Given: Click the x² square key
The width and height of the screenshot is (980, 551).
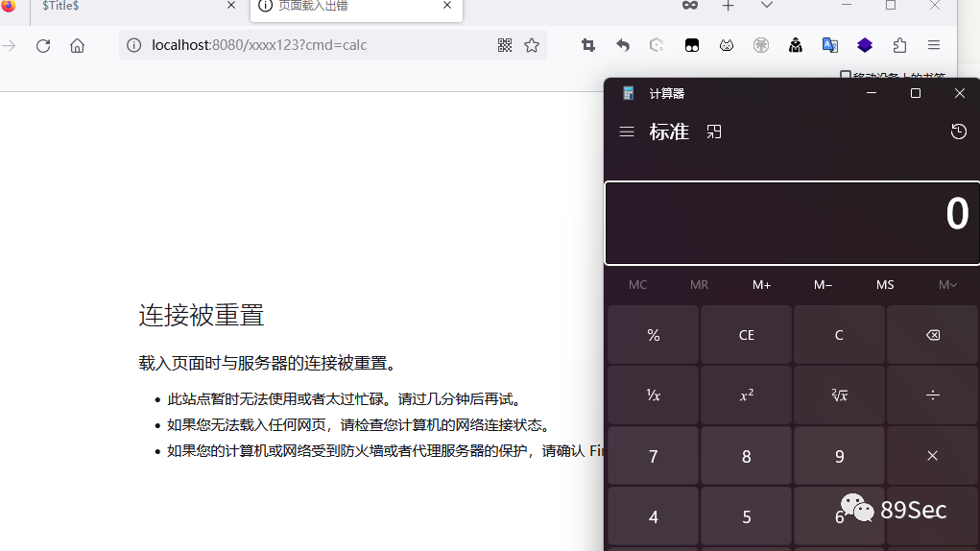Looking at the screenshot, I should point(746,395).
